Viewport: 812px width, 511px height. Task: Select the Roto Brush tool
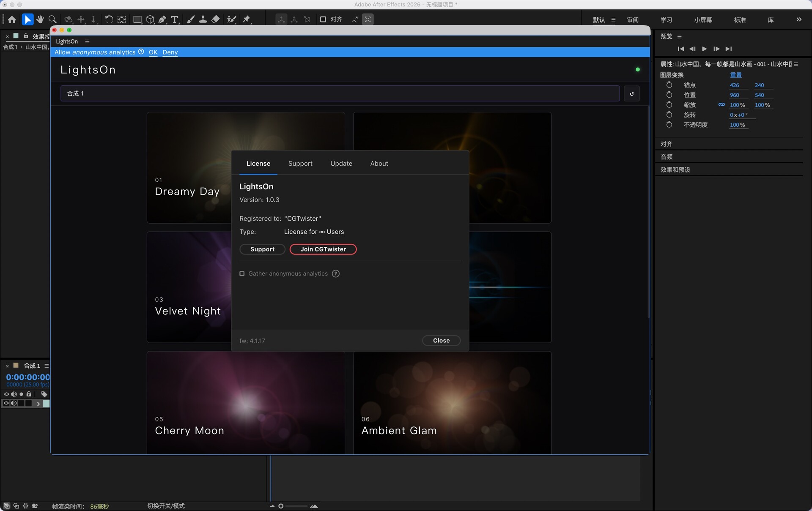231,19
